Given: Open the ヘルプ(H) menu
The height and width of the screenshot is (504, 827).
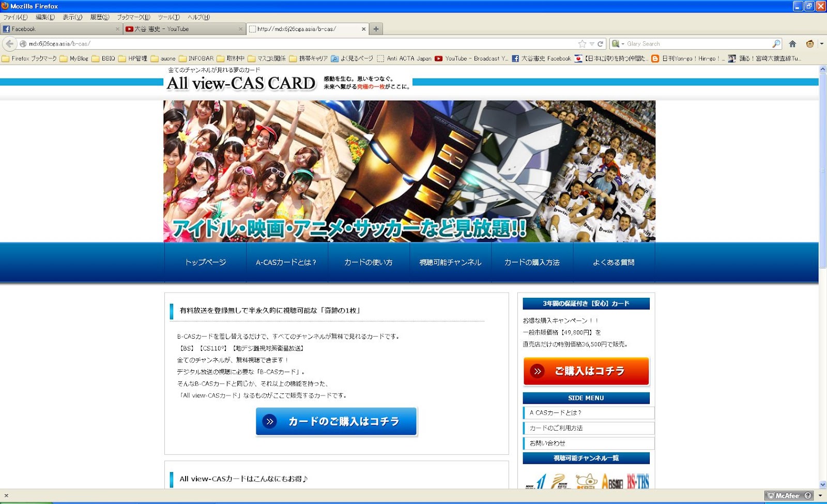Looking at the screenshot, I should 198,17.
